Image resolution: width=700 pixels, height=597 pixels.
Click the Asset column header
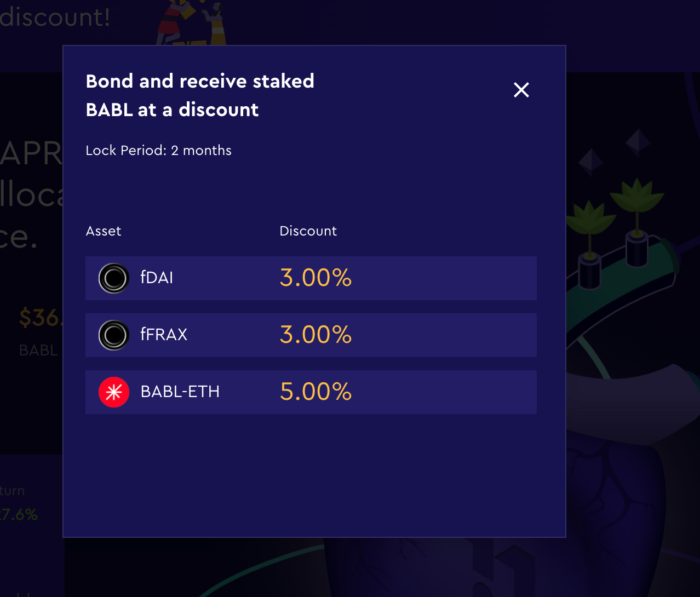104,231
